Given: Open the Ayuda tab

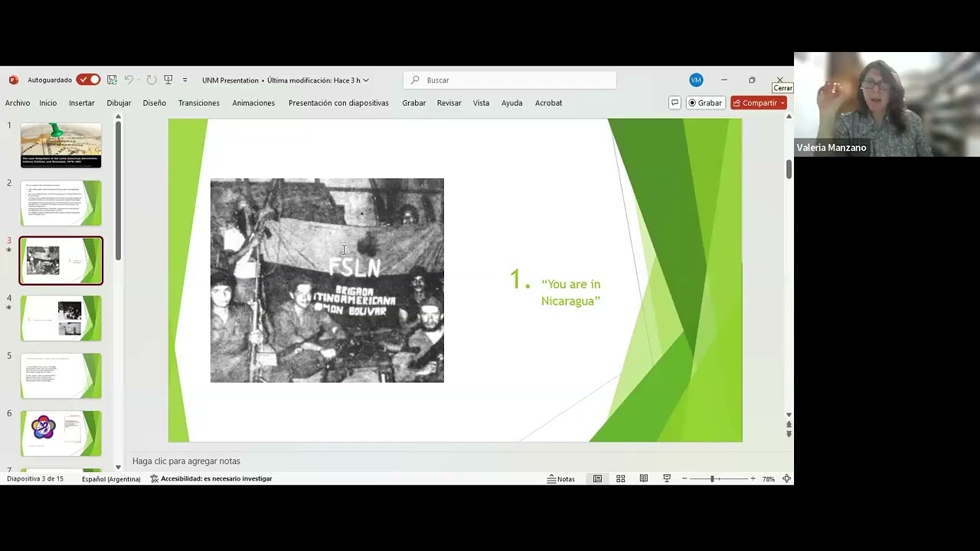Looking at the screenshot, I should tap(511, 103).
